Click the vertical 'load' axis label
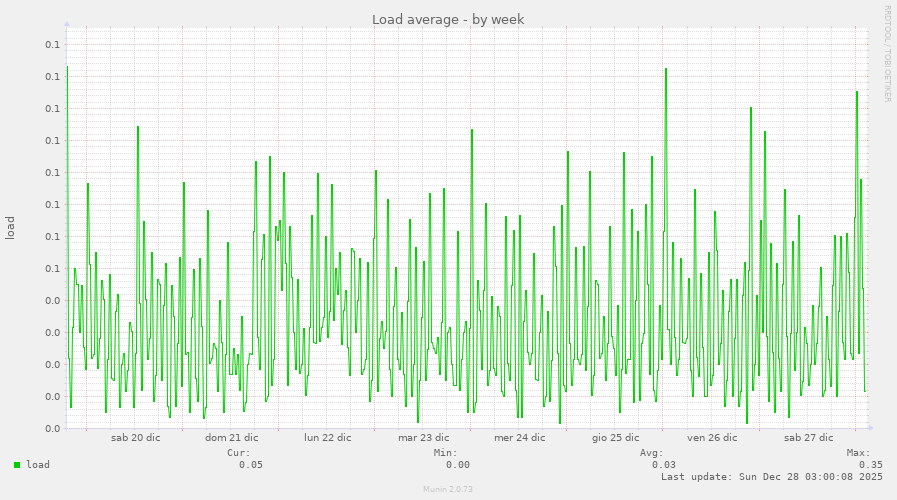897x500 pixels. [10, 228]
